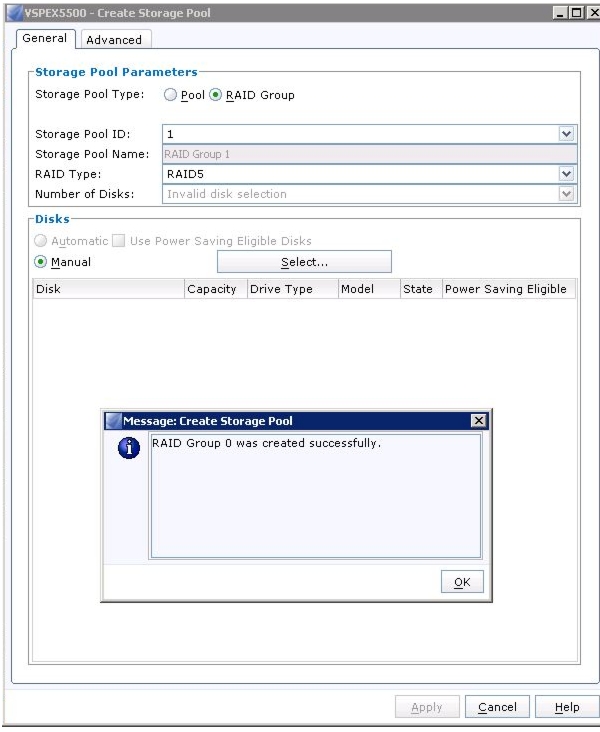Click the Cancel button

[497, 707]
